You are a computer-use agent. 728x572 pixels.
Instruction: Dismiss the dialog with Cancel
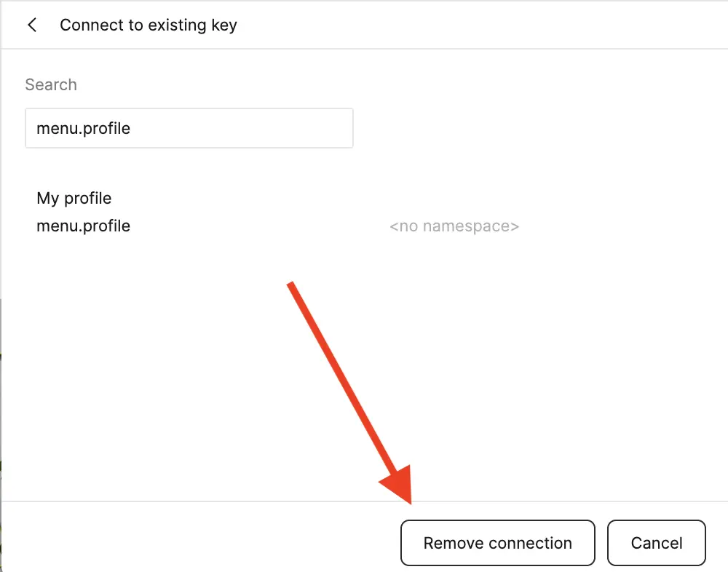(x=656, y=543)
